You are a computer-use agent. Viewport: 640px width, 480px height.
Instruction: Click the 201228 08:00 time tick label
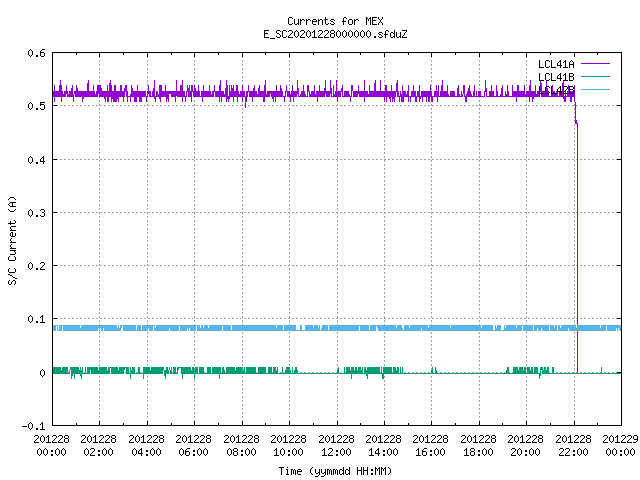click(x=241, y=446)
